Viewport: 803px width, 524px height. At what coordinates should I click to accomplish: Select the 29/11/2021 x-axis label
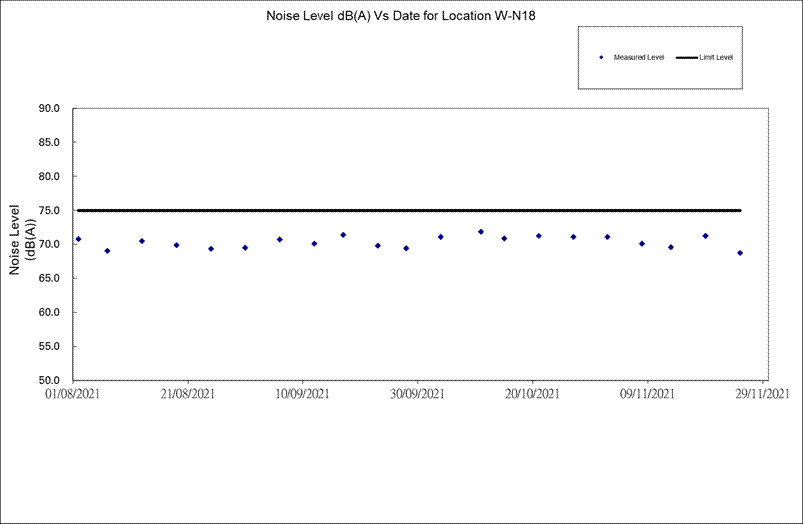pos(763,395)
